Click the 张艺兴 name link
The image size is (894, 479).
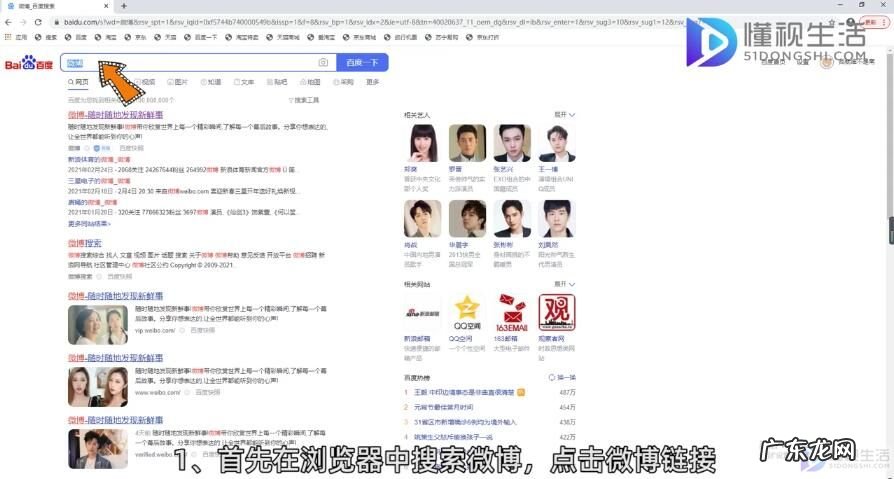(503, 169)
